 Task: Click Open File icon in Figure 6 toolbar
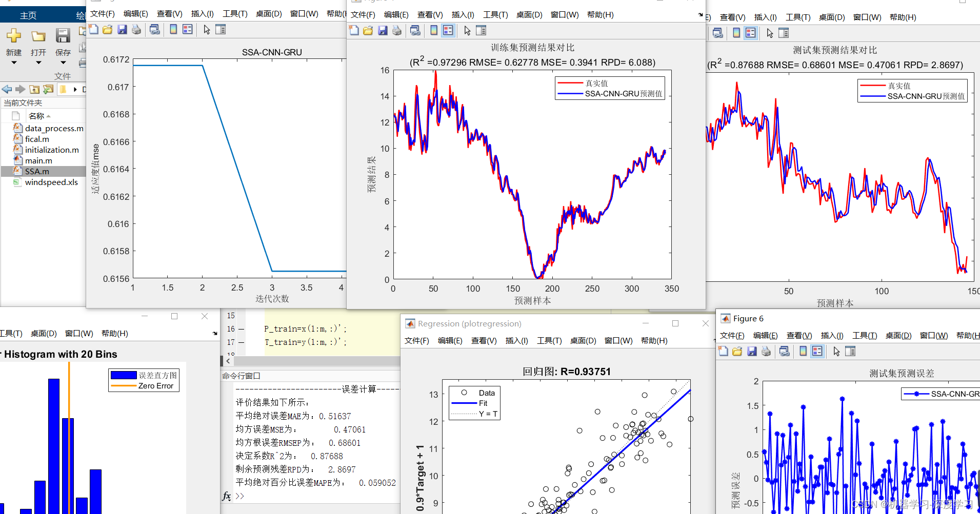tap(737, 352)
